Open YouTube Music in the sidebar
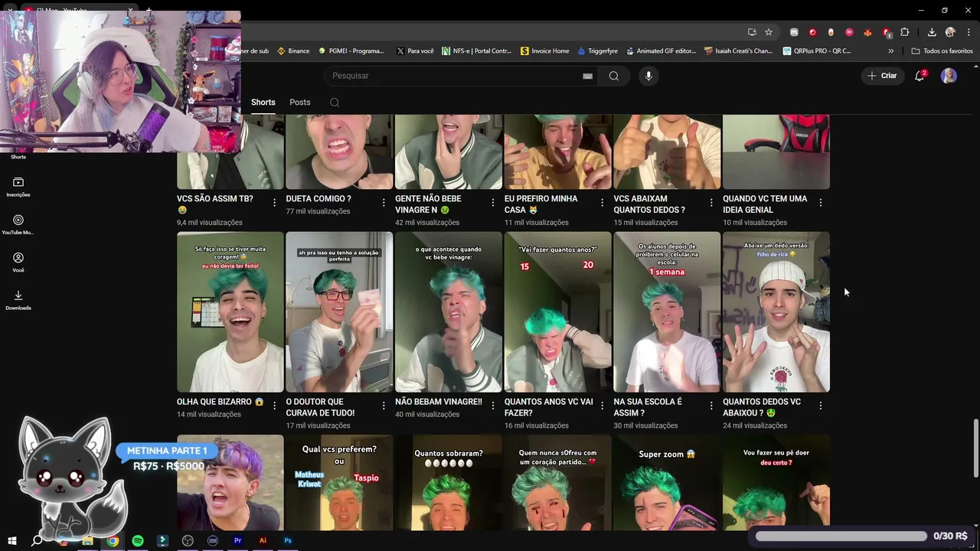 click(x=18, y=224)
